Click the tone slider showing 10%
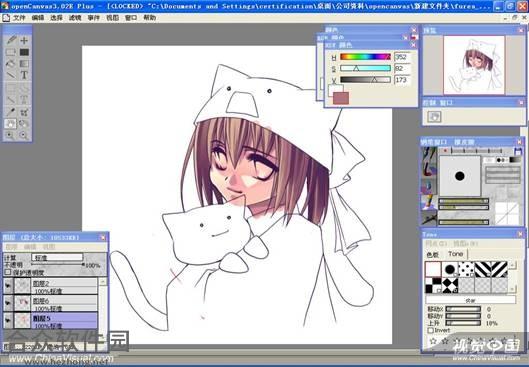Viewport: 529px width, 367px height. (x=463, y=323)
